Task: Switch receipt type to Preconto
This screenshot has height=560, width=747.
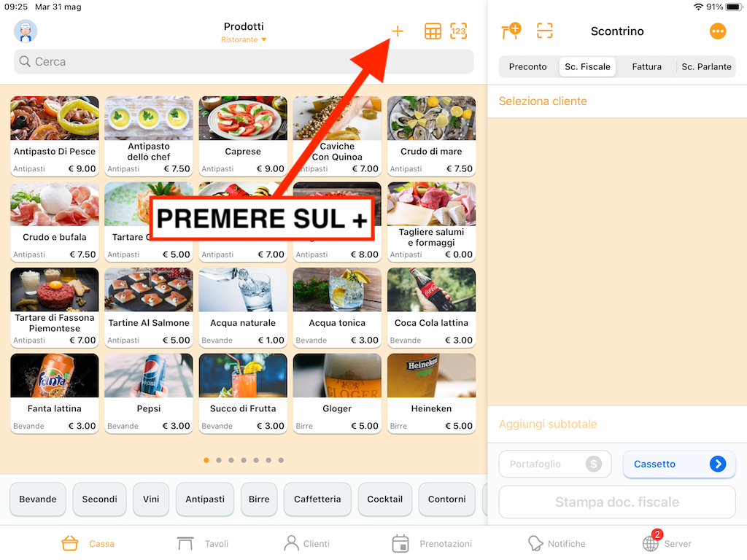Action: point(528,66)
